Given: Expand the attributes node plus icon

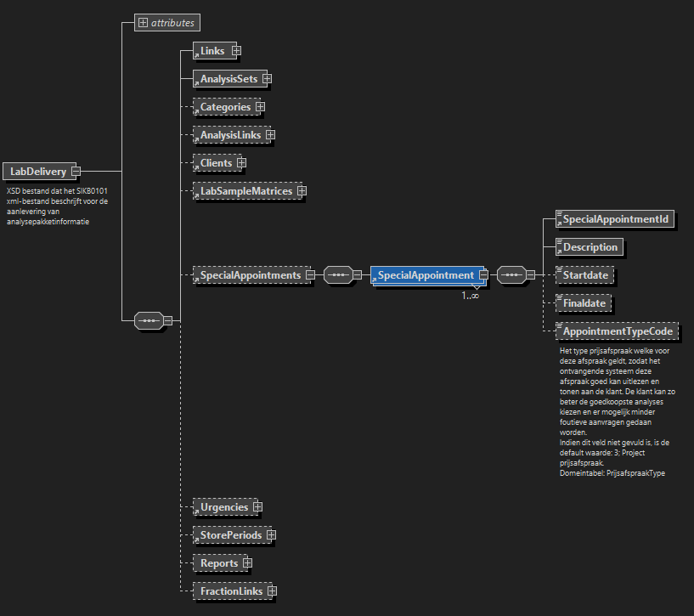Looking at the screenshot, I should 143,23.
